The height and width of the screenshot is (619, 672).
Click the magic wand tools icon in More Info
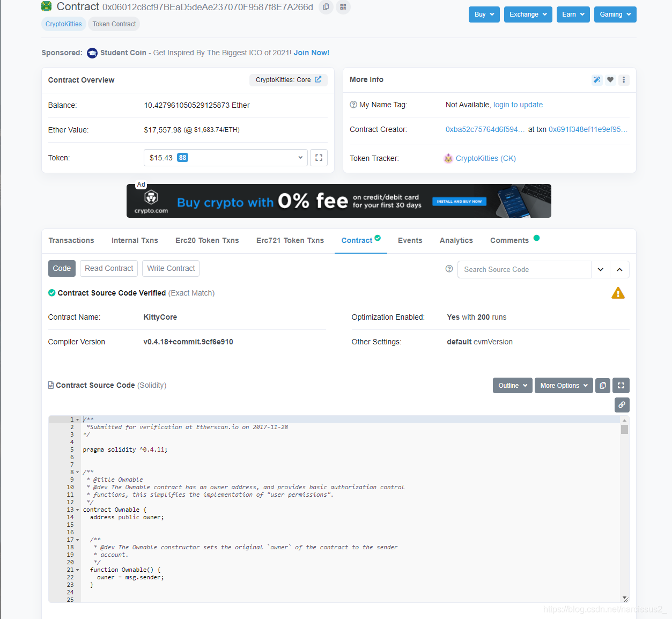tap(597, 80)
